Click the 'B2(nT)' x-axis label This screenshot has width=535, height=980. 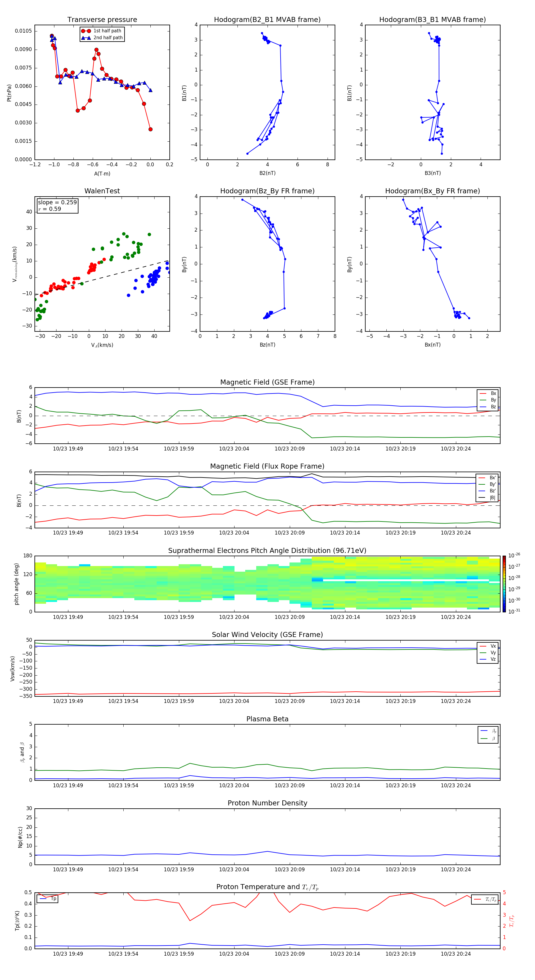pos(267,173)
